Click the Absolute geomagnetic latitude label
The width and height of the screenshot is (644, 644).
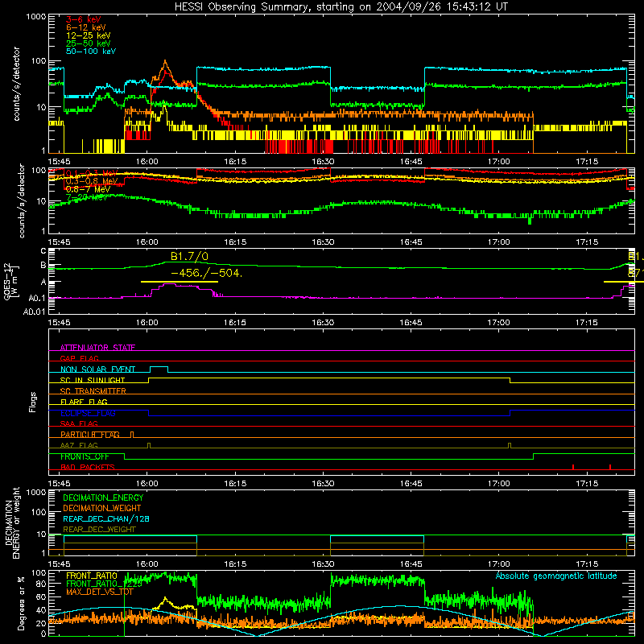(x=556, y=576)
